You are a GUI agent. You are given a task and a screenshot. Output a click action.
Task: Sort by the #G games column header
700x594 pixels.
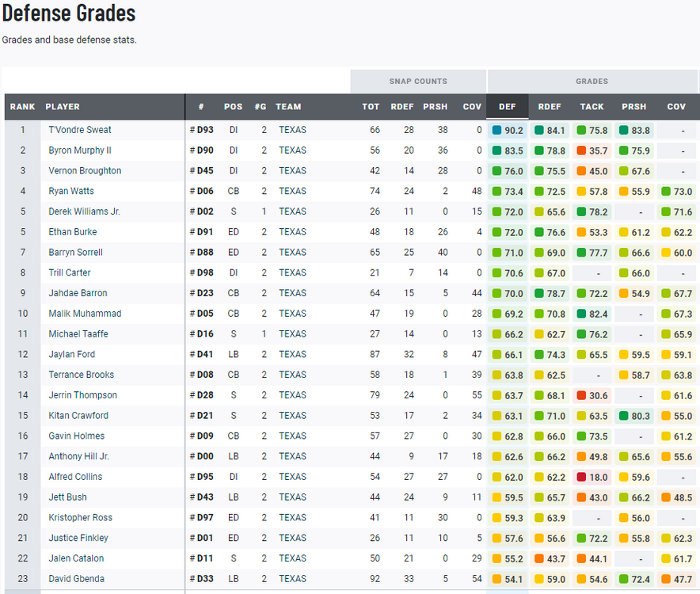(x=261, y=107)
